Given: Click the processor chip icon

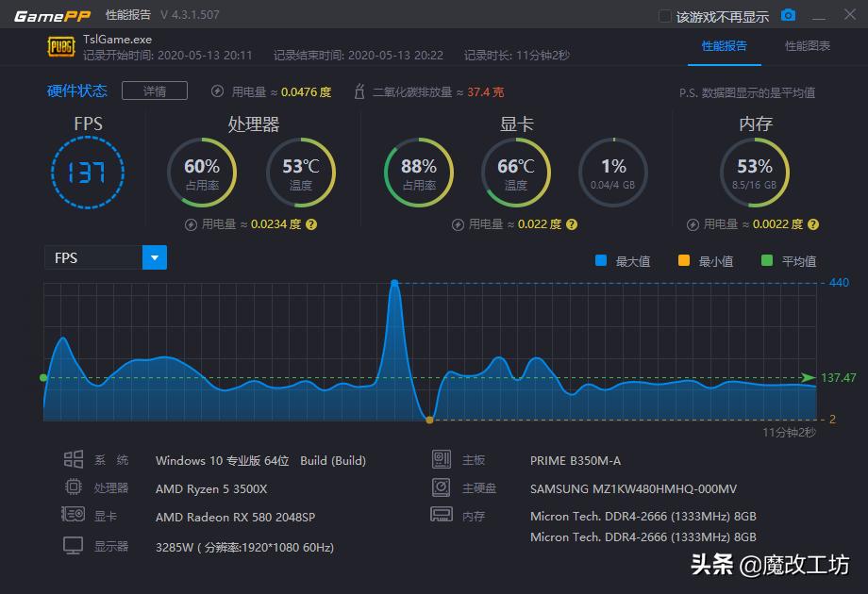Looking at the screenshot, I should [74, 487].
